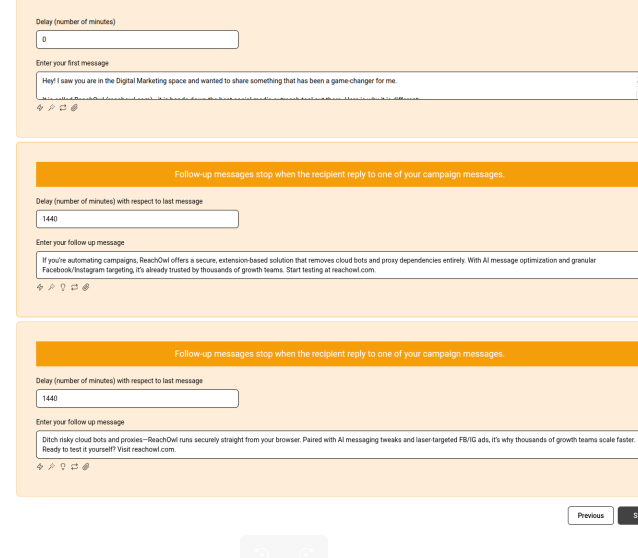Click paperclip attachment icon under the first message
Viewport: 638px width, 558px height.
tap(74, 108)
